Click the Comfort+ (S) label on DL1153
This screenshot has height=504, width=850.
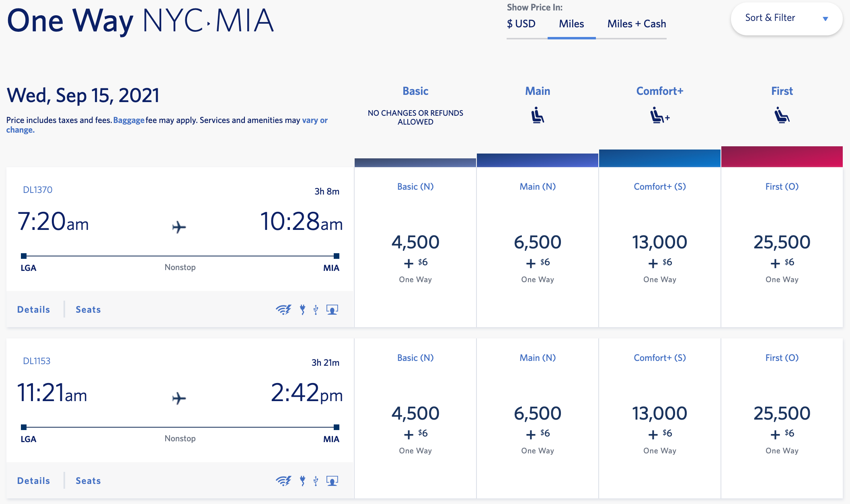(x=660, y=358)
